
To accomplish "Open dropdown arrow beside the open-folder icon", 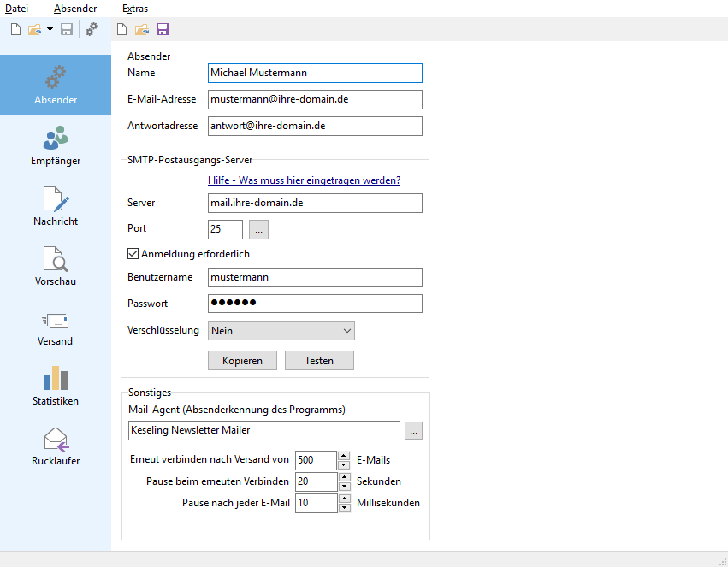I will (x=50, y=30).
